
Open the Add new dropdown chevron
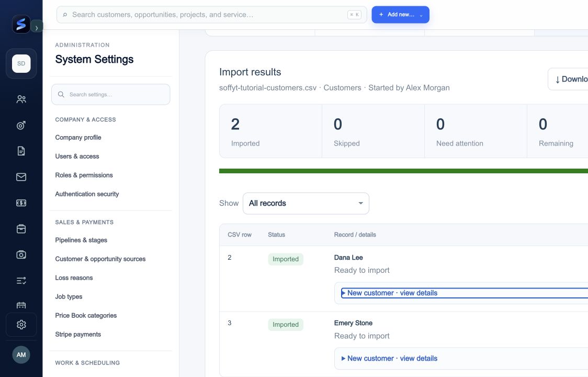pyautogui.click(x=421, y=15)
